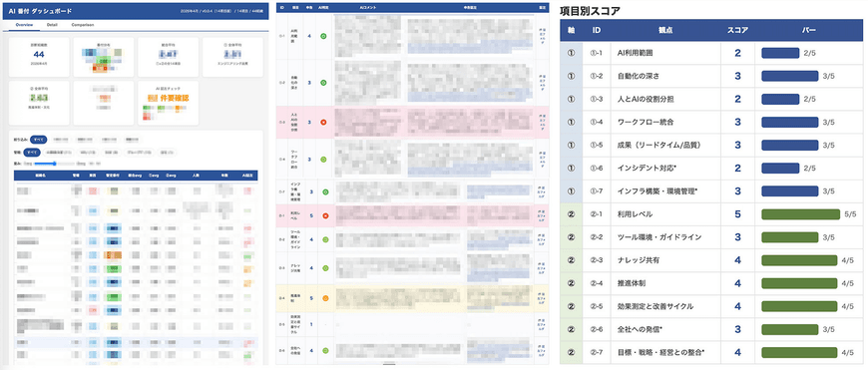This screenshot has height=370, width=868.
Task: Click ナレッジ共有 in score table
Action: tap(639, 260)
